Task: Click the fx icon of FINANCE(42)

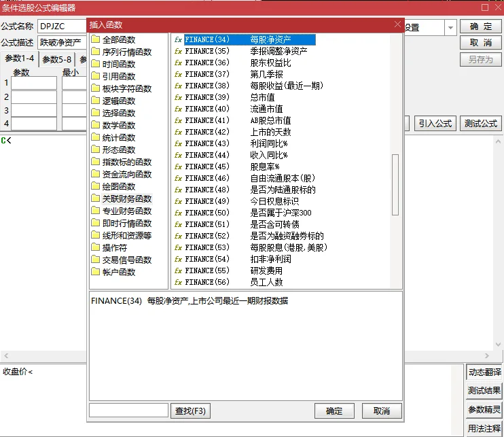Action: coord(179,132)
